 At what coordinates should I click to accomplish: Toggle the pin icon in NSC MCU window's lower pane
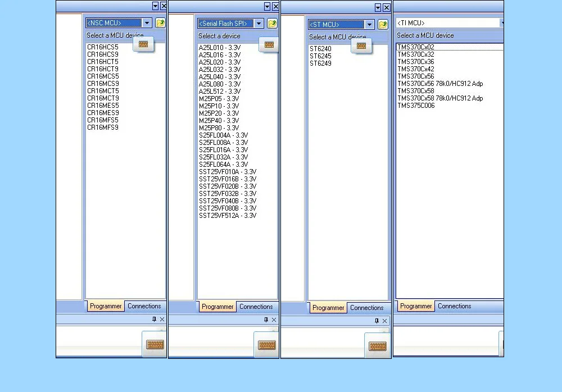[154, 319]
